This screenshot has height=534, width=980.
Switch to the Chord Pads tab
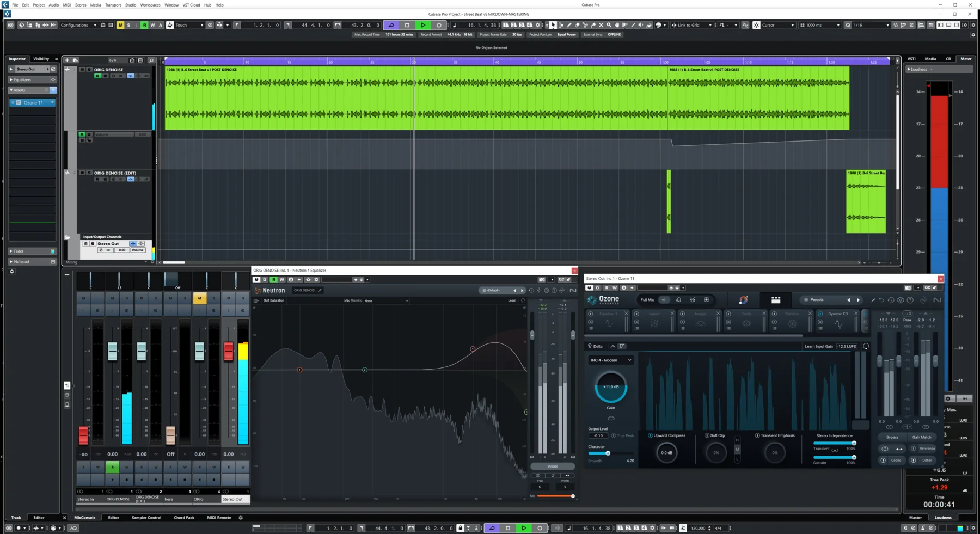coord(184,518)
